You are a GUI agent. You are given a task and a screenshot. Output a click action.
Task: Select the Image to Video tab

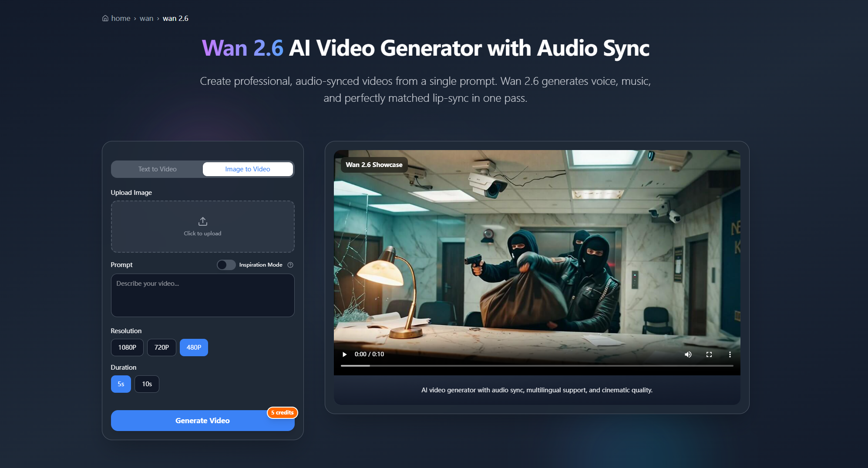[247, 169]
